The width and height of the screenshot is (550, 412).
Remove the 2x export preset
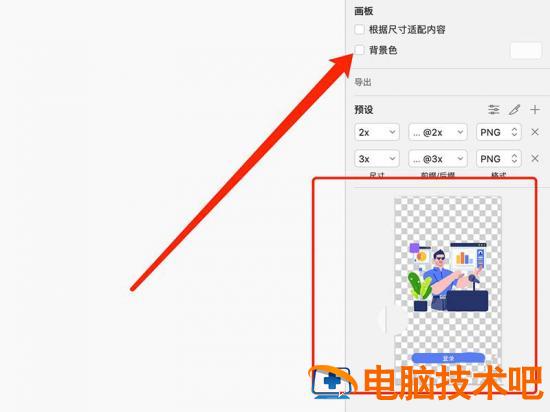pos(535,132)
